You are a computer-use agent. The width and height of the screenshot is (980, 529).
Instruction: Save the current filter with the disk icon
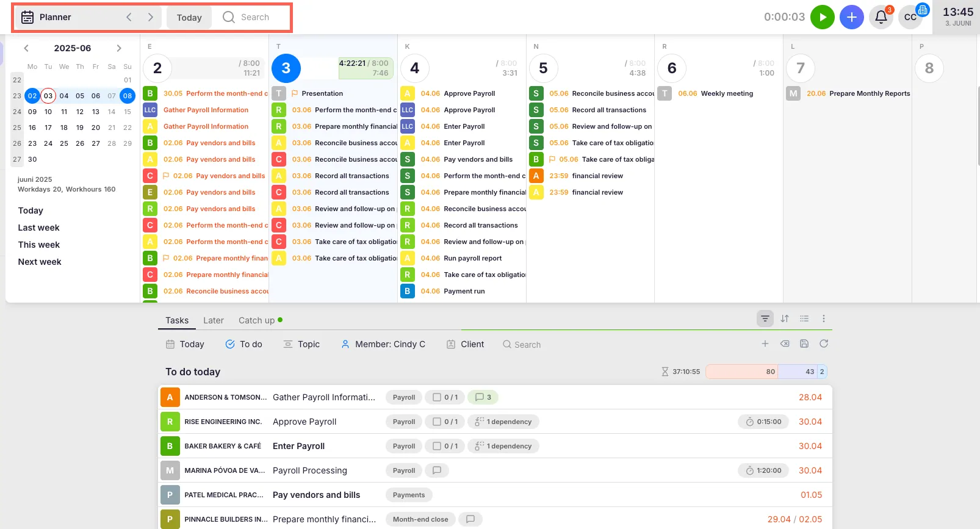(804, 344)
